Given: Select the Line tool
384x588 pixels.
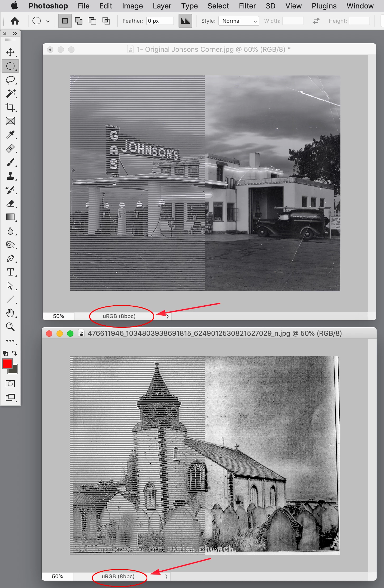Looking at the screenshot, I should tap(10, 300).
